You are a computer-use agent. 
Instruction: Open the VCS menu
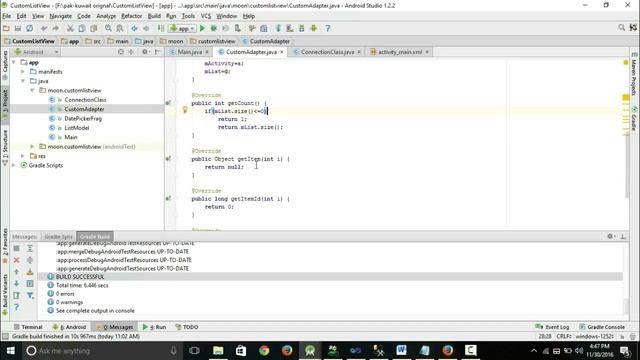tap(206, 16)
